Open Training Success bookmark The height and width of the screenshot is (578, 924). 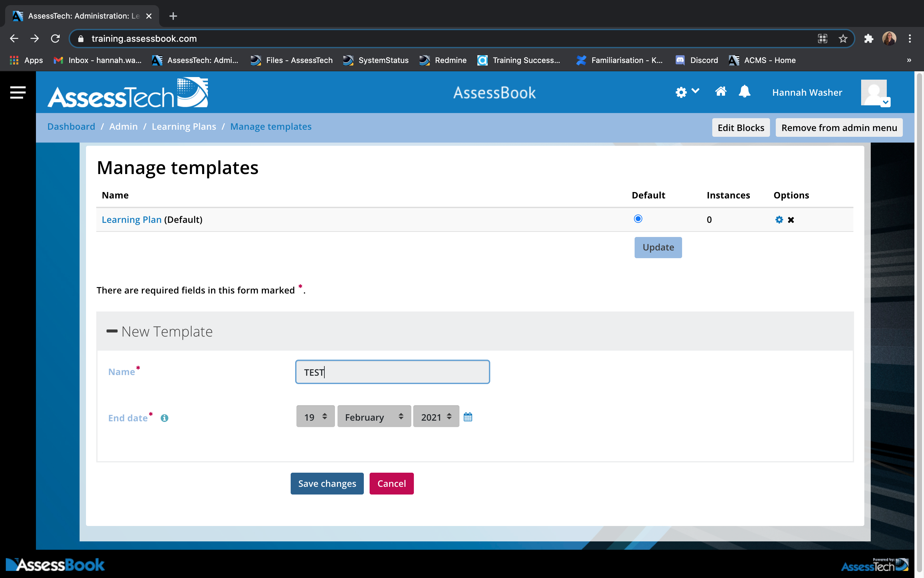point(519,60)
